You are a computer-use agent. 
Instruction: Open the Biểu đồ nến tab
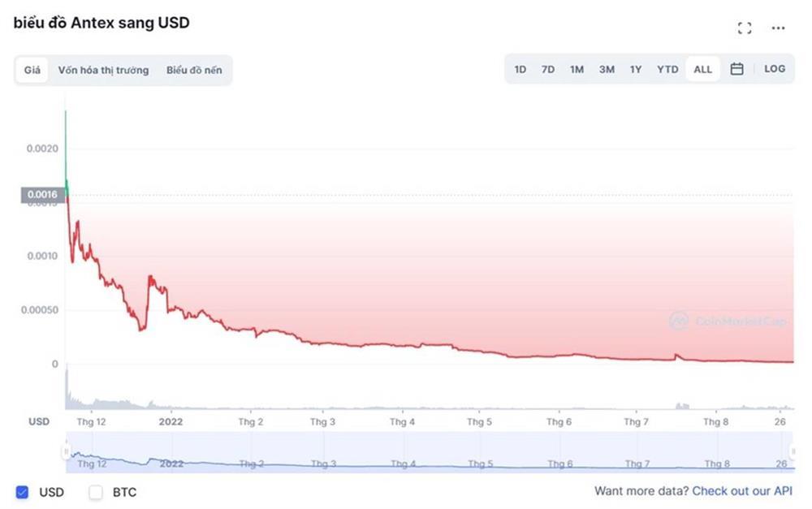(x=194, y=70)
